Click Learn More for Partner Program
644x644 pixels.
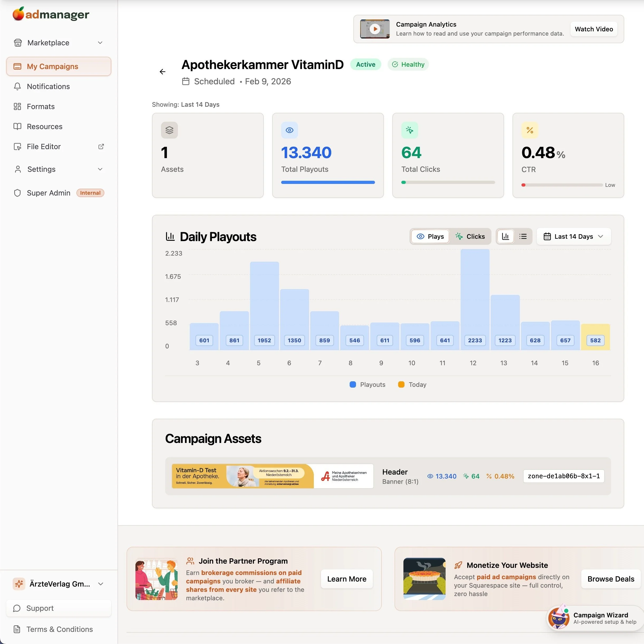tap(346, 579)
